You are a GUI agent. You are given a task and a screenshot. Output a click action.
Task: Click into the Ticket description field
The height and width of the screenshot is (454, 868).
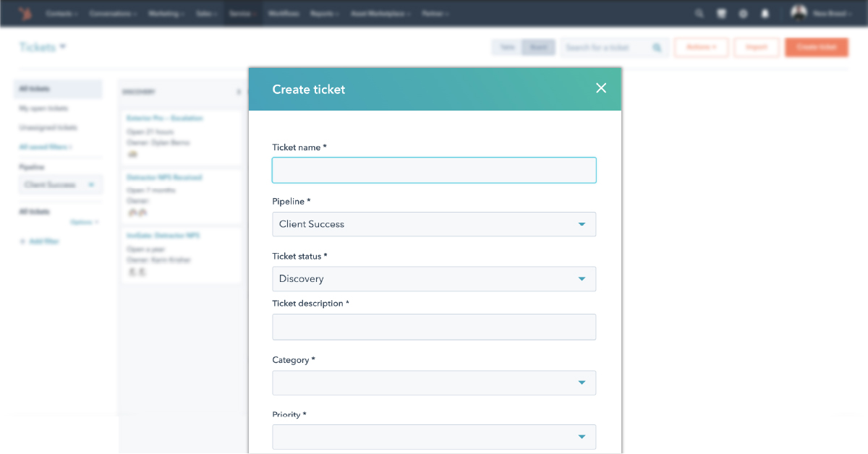(434, 327)
